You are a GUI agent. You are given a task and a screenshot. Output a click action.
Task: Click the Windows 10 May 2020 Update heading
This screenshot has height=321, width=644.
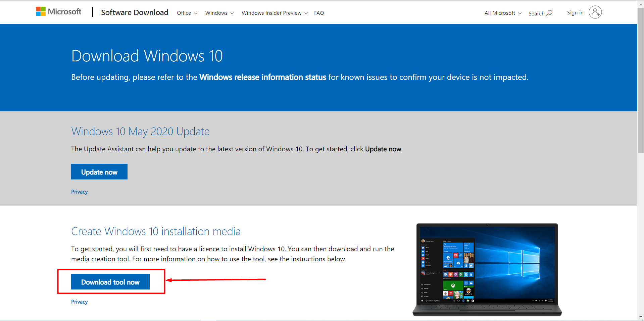tap(140, 131)
